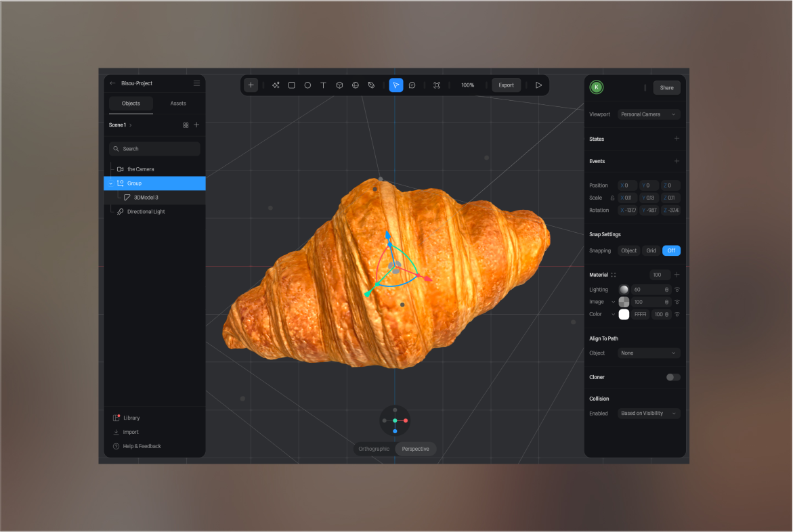793x532 pixels.
Task: Toggle the Cloner switch
Action: coord(672,377)
